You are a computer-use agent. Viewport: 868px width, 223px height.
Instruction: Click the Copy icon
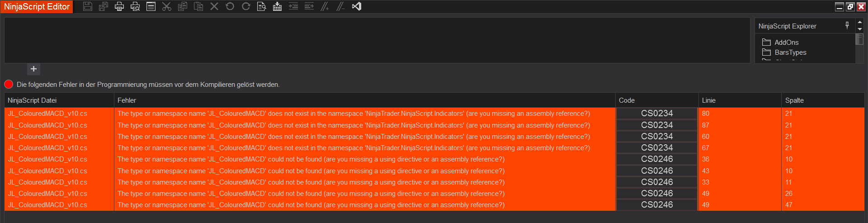(x=183, y=6)
